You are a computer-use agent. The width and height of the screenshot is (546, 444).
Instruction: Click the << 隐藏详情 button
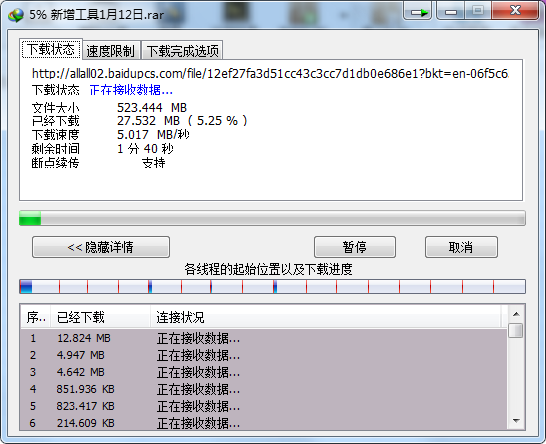(x=101, y=247)
